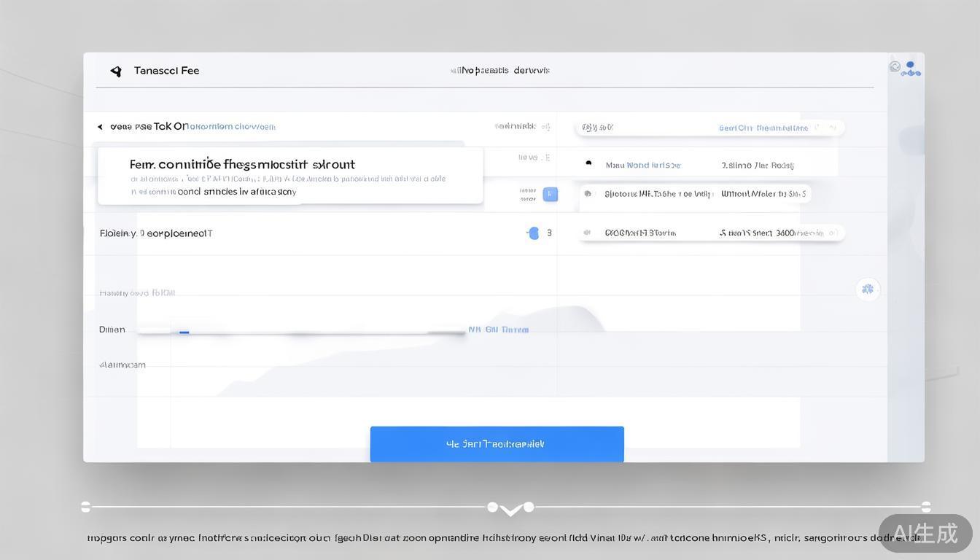Click the black logo icon beside Tanascci Fee
The width and height of the screenshot is (980, 560).
pyautogui.click(x=116, y=71)
